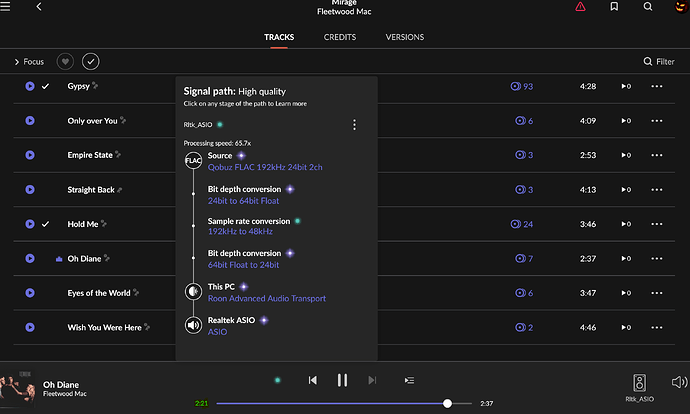Open the volume speaker control
The height and width of the screenshot is (414, 690).
679,382
